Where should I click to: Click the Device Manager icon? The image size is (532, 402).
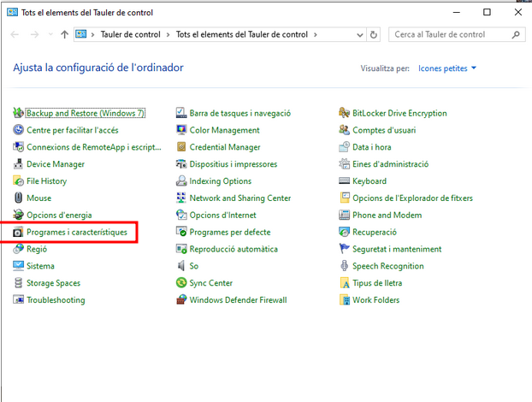point(19,164)
